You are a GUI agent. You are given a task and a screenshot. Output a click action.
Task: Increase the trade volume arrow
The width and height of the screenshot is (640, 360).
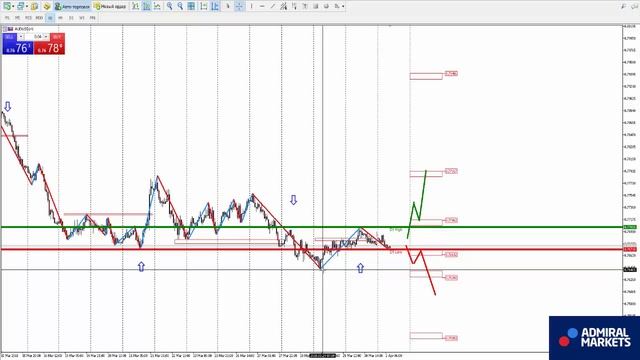pyautogui.click(x=46, y=37)
